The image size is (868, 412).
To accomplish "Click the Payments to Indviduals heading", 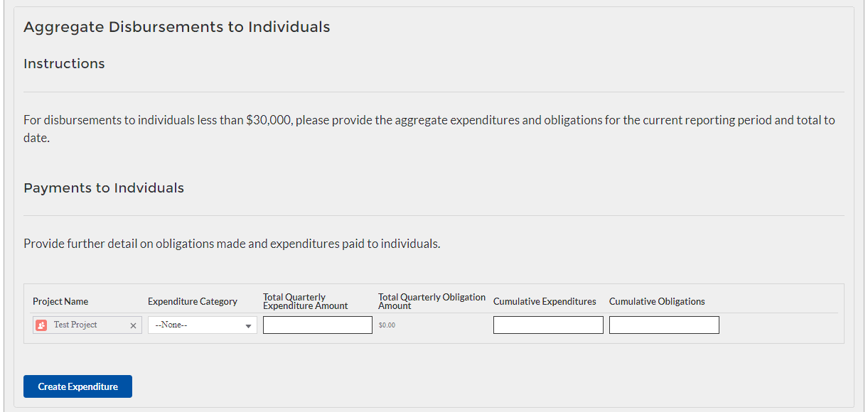I will 104,188.
